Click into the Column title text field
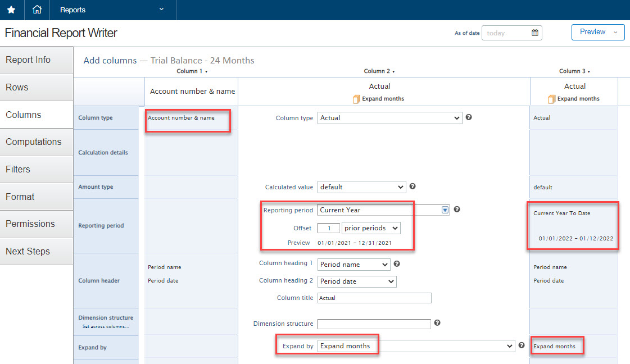630x364 pixels. click(374, 298)
